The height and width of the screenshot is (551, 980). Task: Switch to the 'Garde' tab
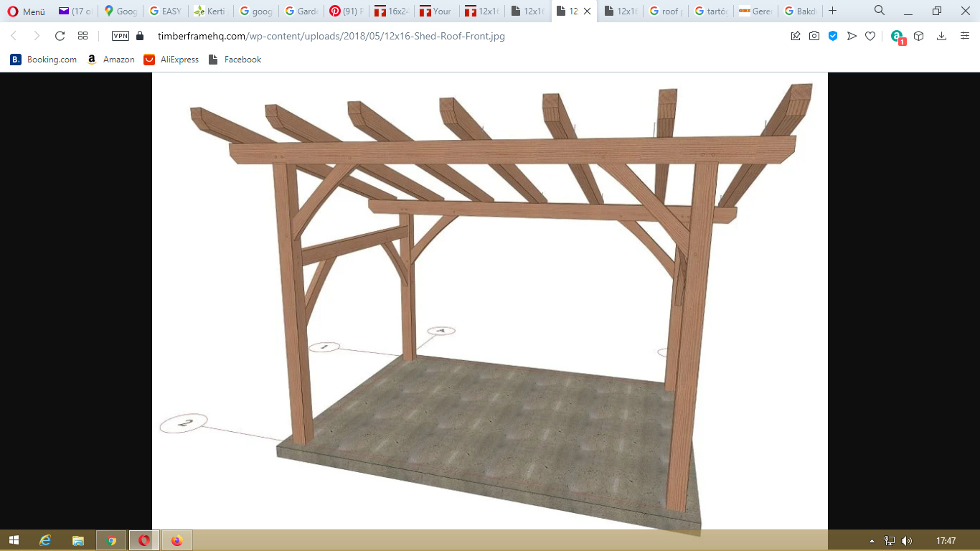click(x=301, y=11)
